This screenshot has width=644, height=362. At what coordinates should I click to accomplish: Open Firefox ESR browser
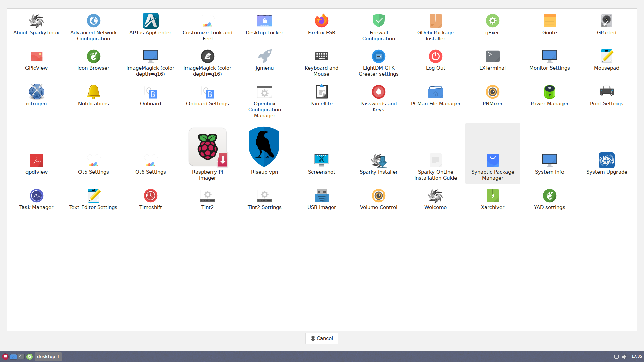coord(321,24)
